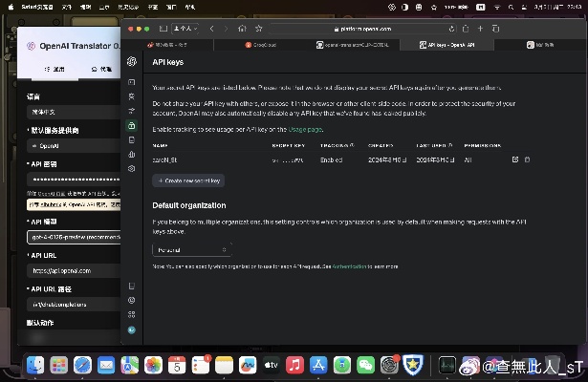Open the OpenAI logo in platform sidebar
The height and width of the screenshot is (382, 588).
pos(132,61)
